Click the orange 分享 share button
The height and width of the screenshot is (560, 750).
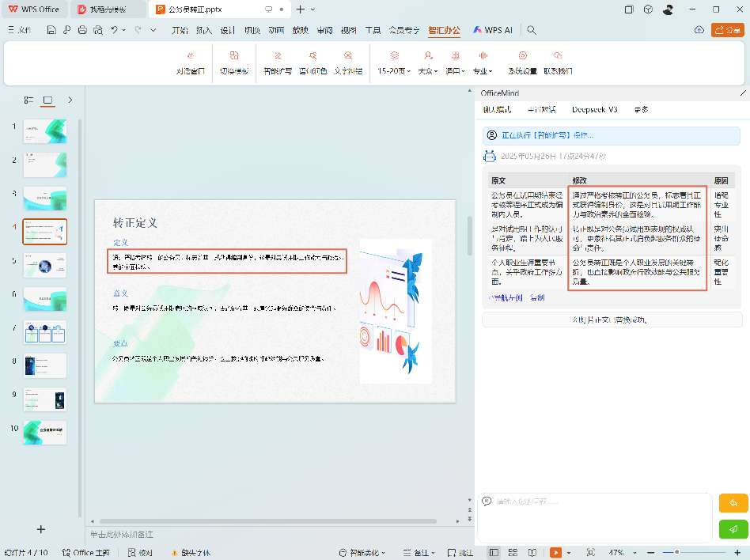pos(728,30)
